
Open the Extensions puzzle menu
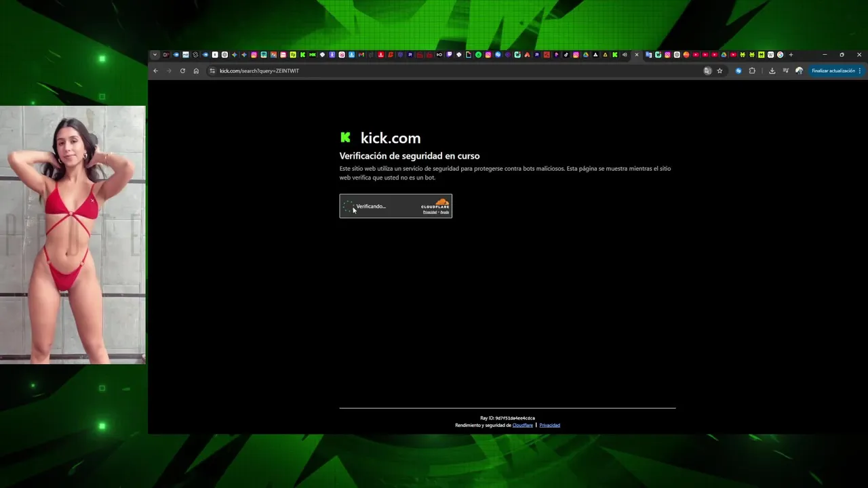click(752, 70)
